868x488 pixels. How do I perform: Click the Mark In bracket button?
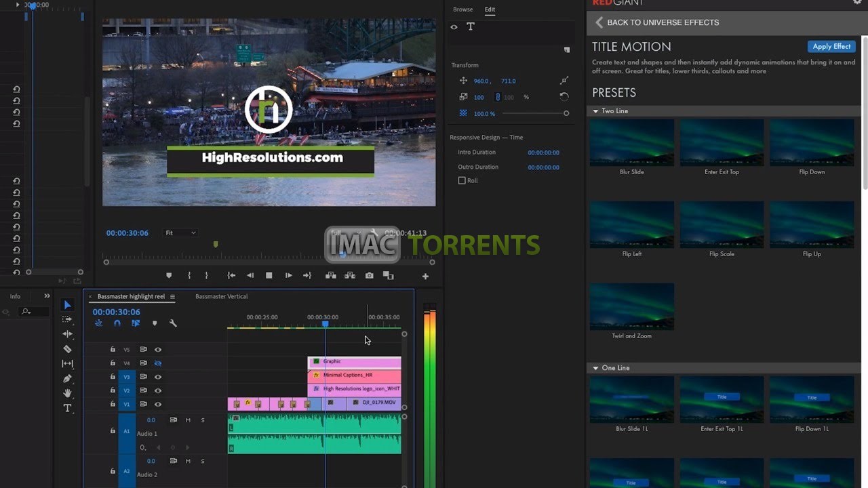[x=189, y=275]
